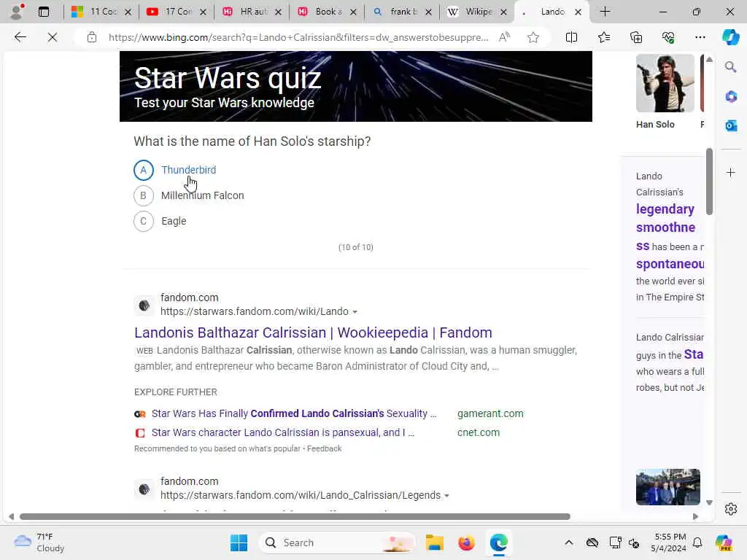Switch to the 11 Coc tab
This screenshot has height=560, width=747.
[x=96, y=12]
